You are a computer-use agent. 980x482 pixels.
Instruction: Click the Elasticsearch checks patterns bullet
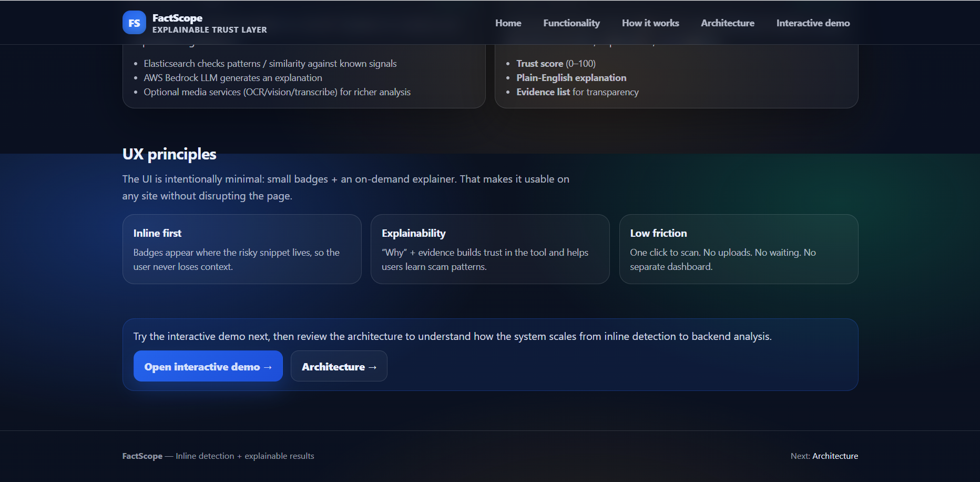pyautogui.click(x=270, y=64)
